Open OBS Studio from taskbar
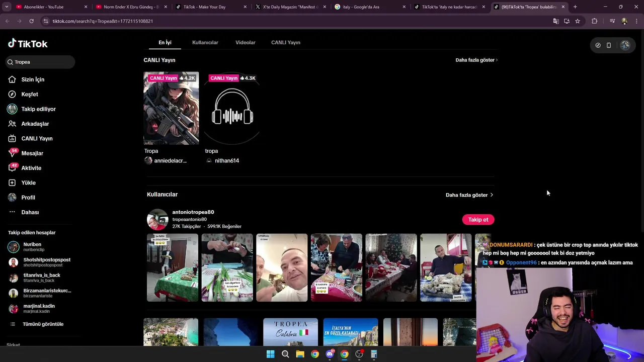644x362 pixels. 359,354
